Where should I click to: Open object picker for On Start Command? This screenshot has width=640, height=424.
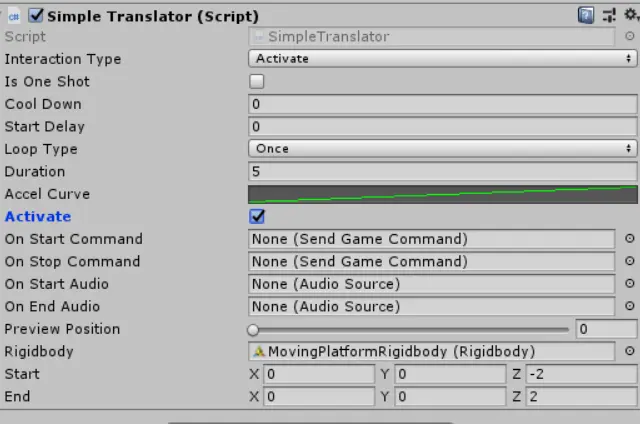(630, 238)
